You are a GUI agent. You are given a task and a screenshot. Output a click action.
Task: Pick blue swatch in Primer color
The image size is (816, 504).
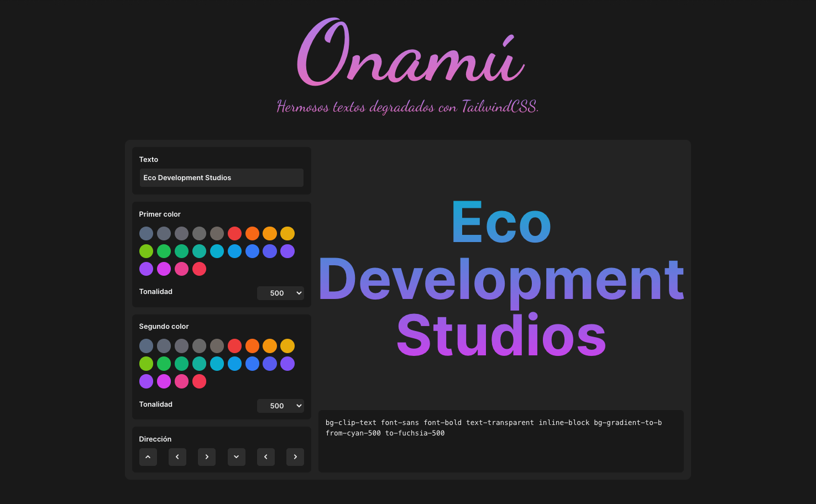(x=252, y=251)
